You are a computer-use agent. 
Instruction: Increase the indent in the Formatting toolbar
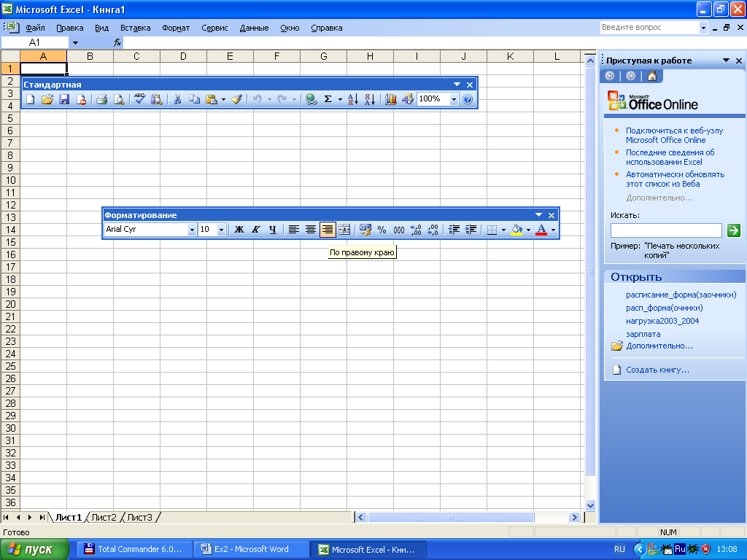click(471, 230)
